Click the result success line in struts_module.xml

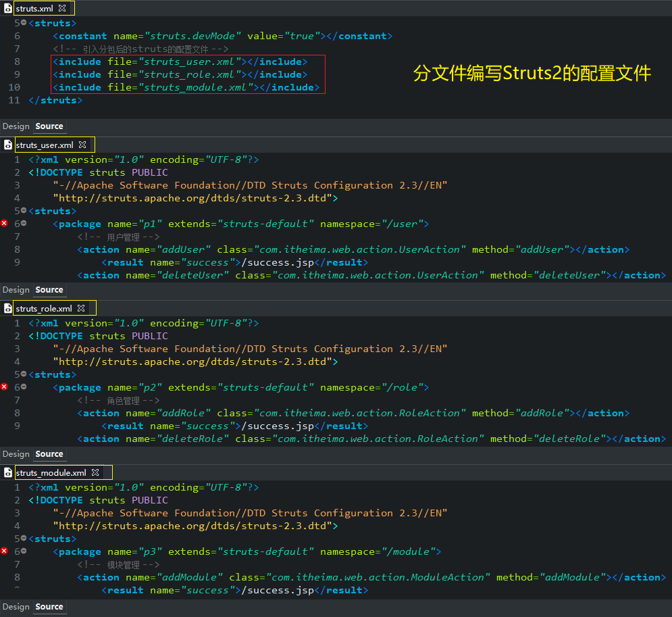(235, 591)
